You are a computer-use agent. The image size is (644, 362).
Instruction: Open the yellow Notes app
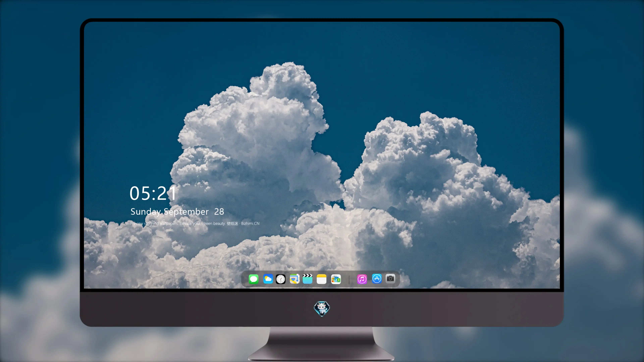click(321, 279)
